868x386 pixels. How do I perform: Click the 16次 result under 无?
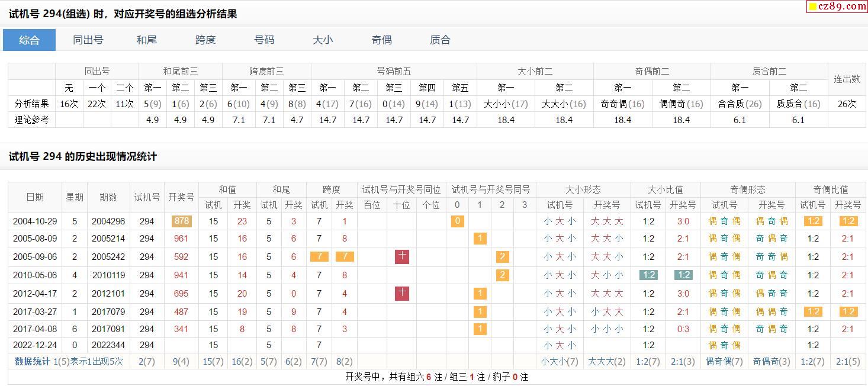(x=69, y=104)
